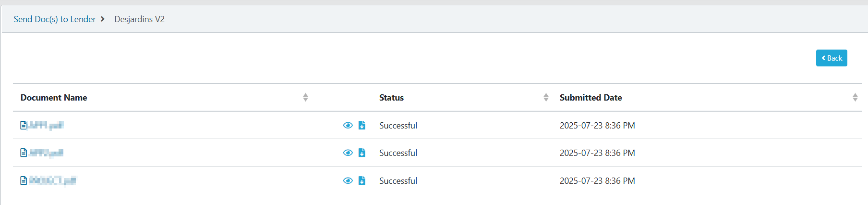Image resolution: width=868 pixels, height=205 pixels.
Task: Click the breadcrumb chevron separator
Action: pyautogui.click(x=103, y=19)
